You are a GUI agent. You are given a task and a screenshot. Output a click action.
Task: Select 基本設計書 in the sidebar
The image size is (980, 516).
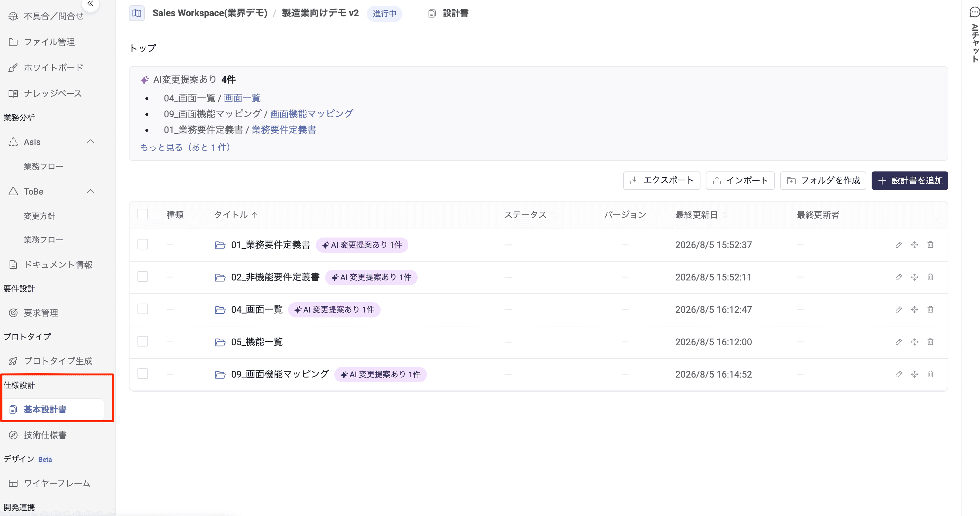pyautogui.click(x=53, y=410)
